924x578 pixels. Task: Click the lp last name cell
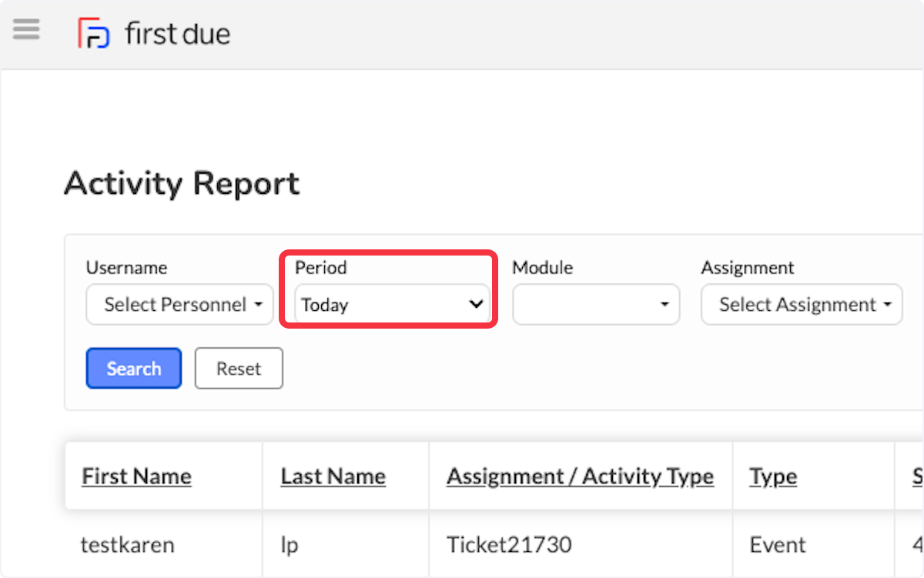[289, 546]
